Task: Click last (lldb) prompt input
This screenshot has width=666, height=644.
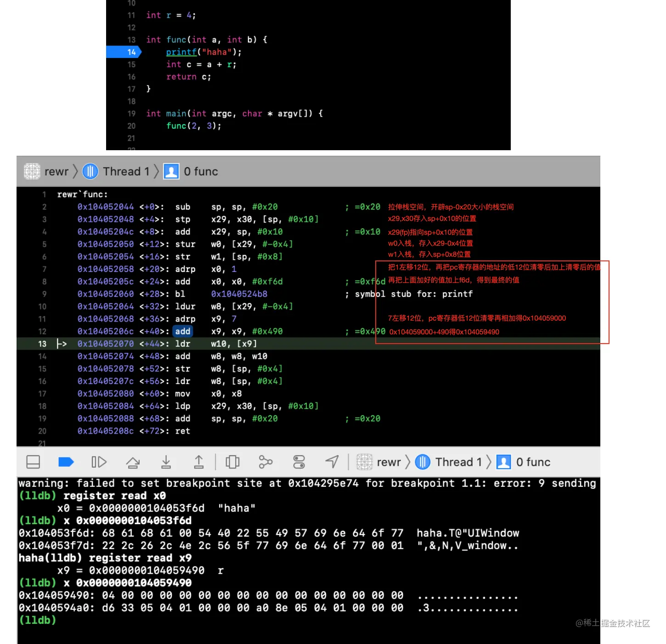Action: [x=38, y=620]
